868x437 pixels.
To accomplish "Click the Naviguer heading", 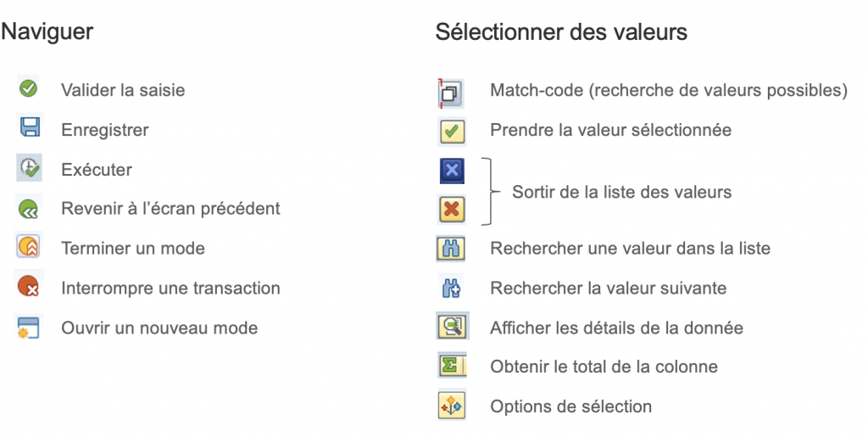I will coord(47,32).
